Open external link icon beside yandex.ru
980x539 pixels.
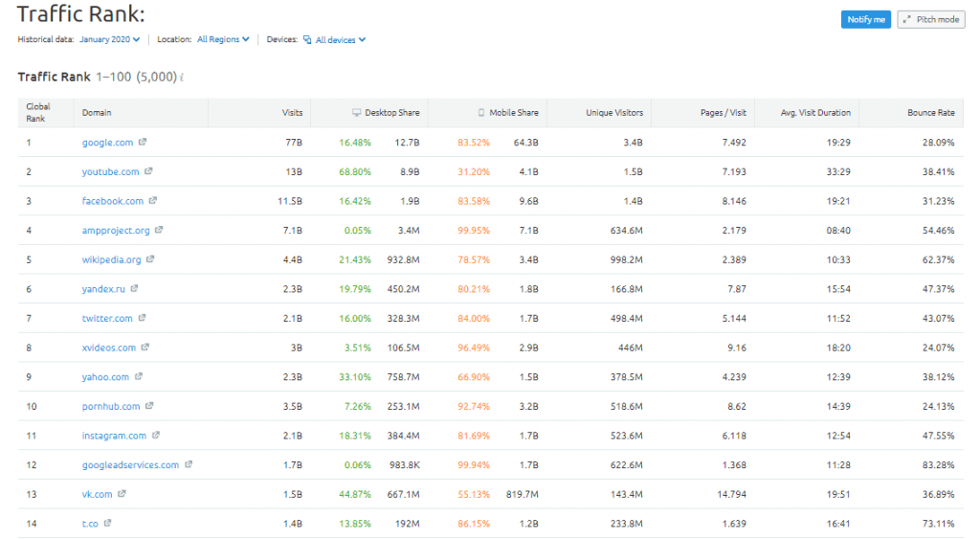tap(134, 289)
